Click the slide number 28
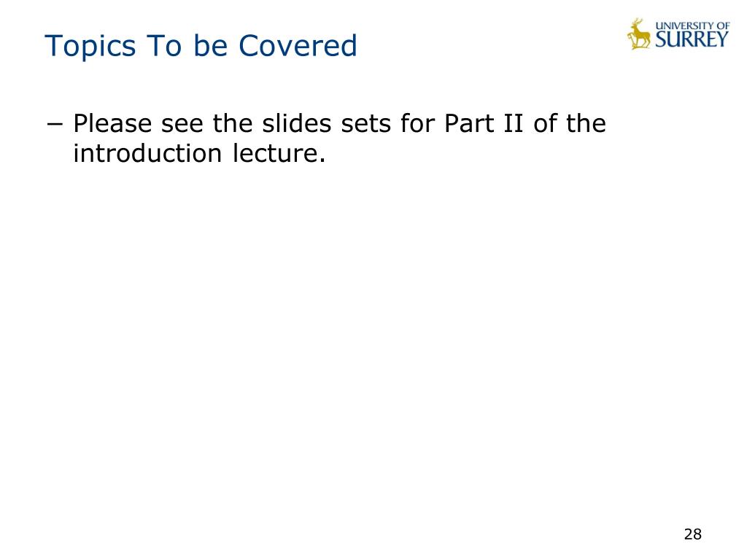The width and height of the screenshot is (747, 560). [693, 534]
